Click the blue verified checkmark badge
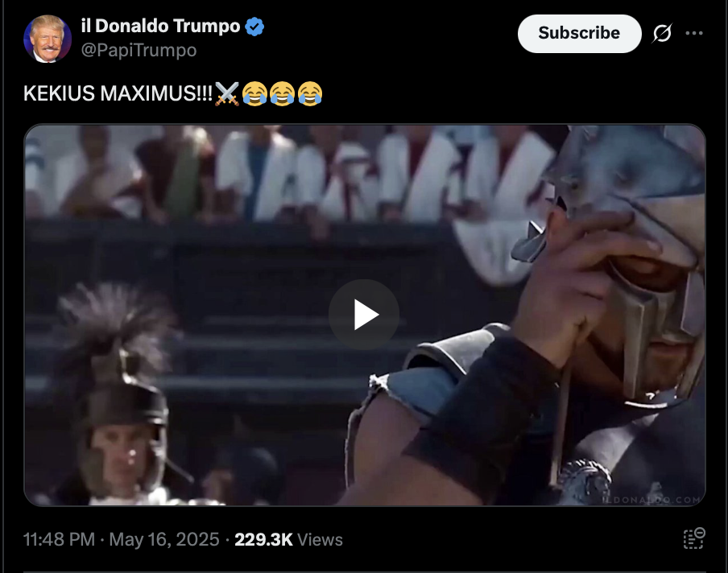The width and height of the screenshot is (728, 573). click(254, 27)
